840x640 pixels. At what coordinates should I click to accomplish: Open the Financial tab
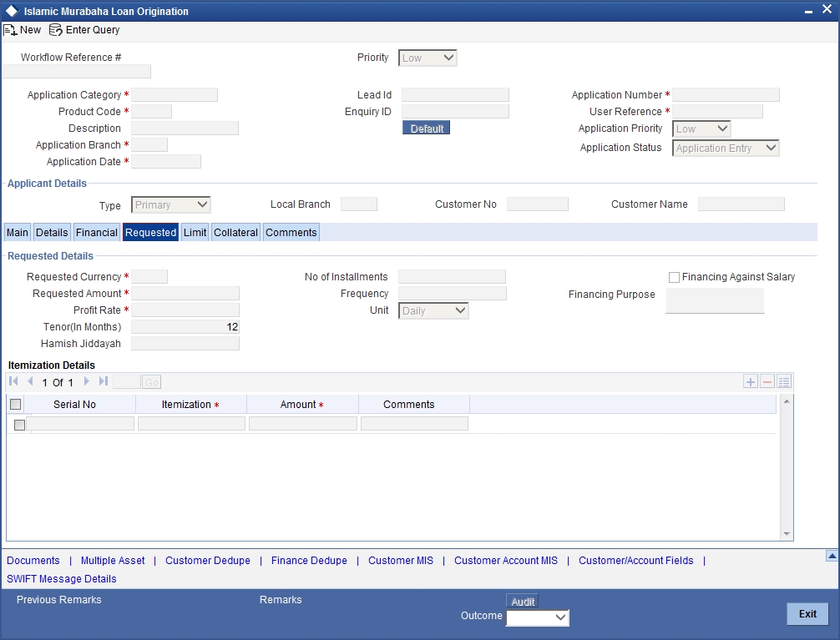(96, 233)
